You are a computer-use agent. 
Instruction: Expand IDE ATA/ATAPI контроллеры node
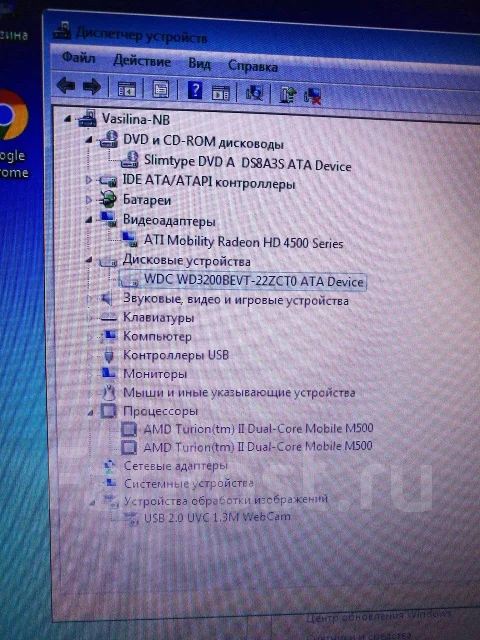click(x=89, y=180)
